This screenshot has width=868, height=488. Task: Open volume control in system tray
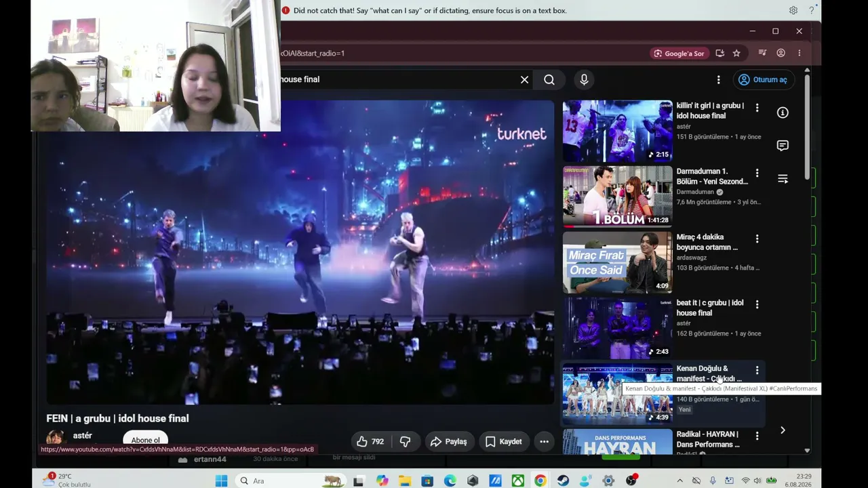pos(757,481)
